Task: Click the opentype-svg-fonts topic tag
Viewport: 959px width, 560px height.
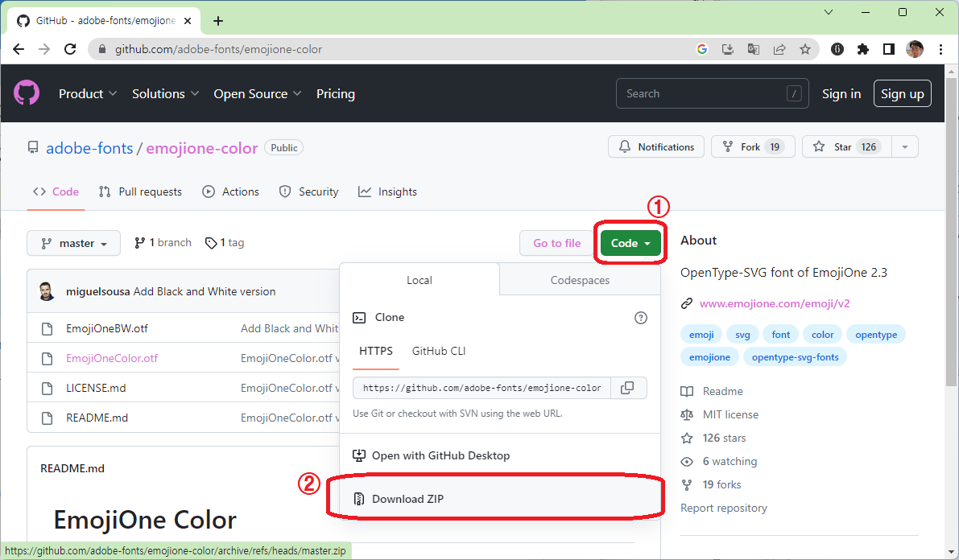Action: point(795,357)
